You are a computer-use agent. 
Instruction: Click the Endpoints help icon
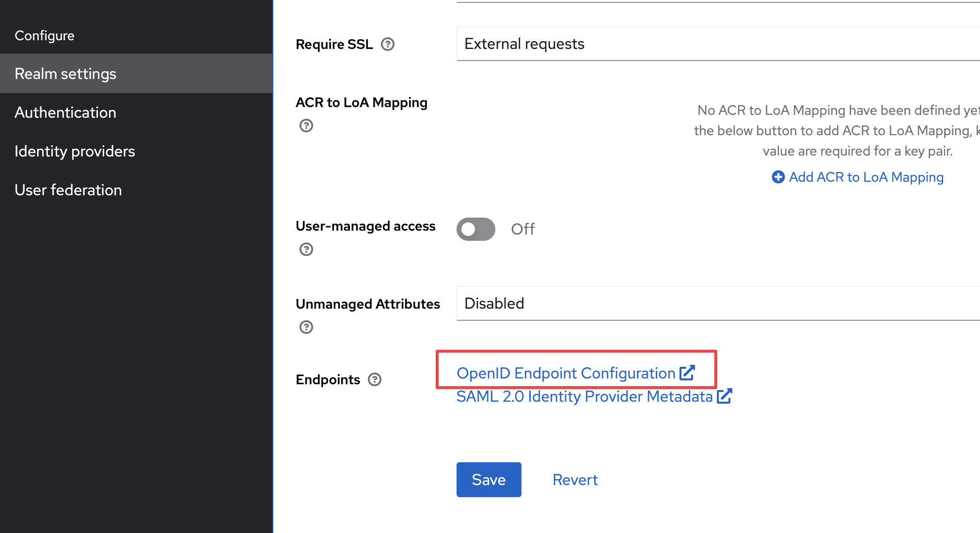[375, 379]
